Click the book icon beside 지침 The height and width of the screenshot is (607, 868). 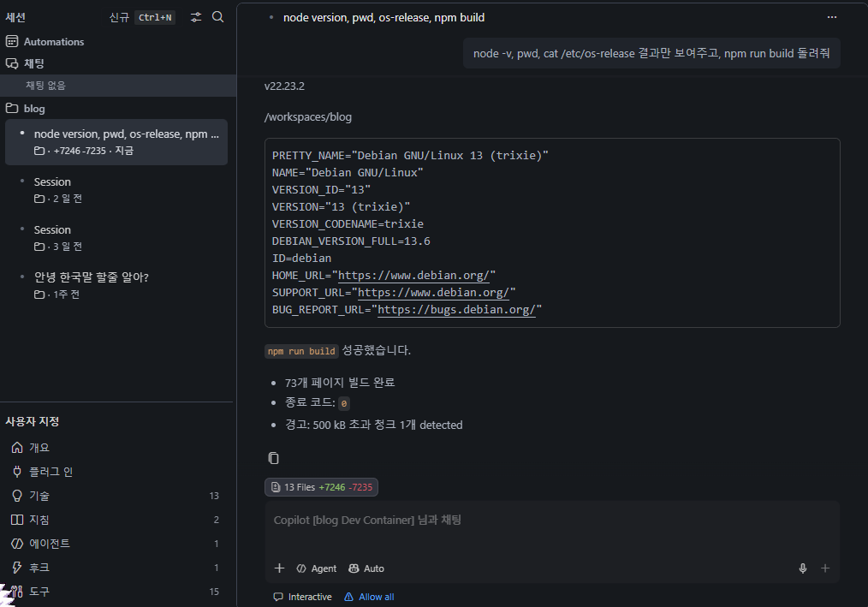coord(17,520)
